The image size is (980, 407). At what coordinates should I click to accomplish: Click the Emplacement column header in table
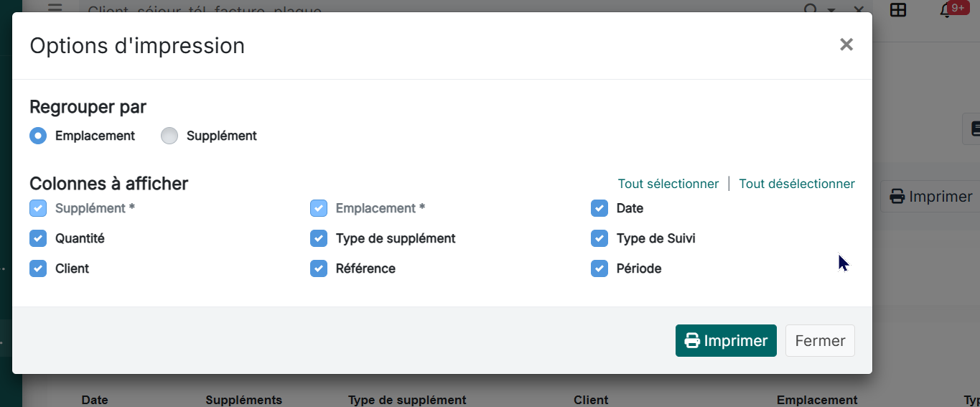pos(817,400)
